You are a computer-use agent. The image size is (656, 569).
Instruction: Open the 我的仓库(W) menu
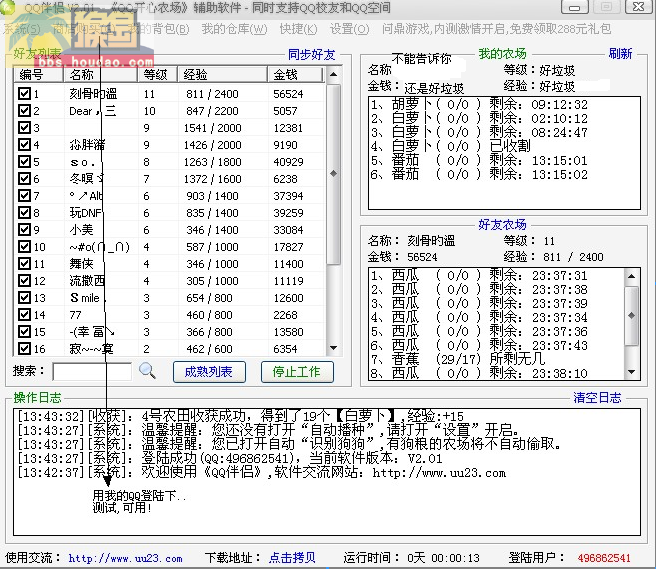click(x=234, y=29)
